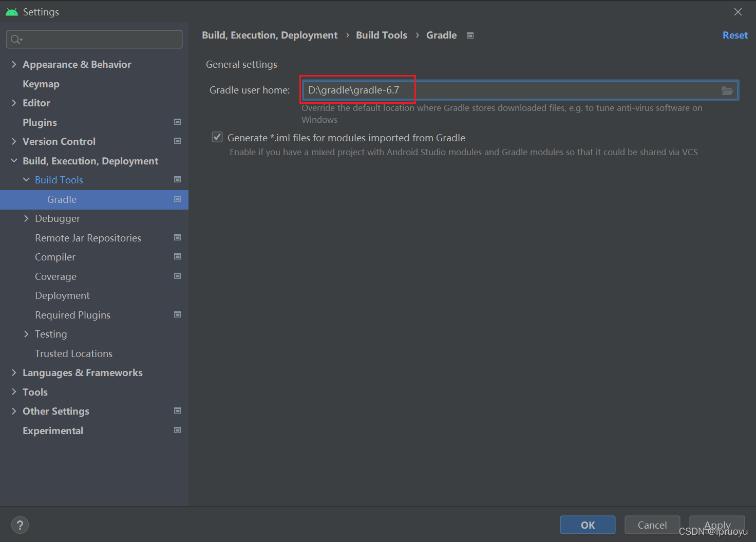
Task: Expand Languages & Frameworks section
Action: tap(14, 372)
